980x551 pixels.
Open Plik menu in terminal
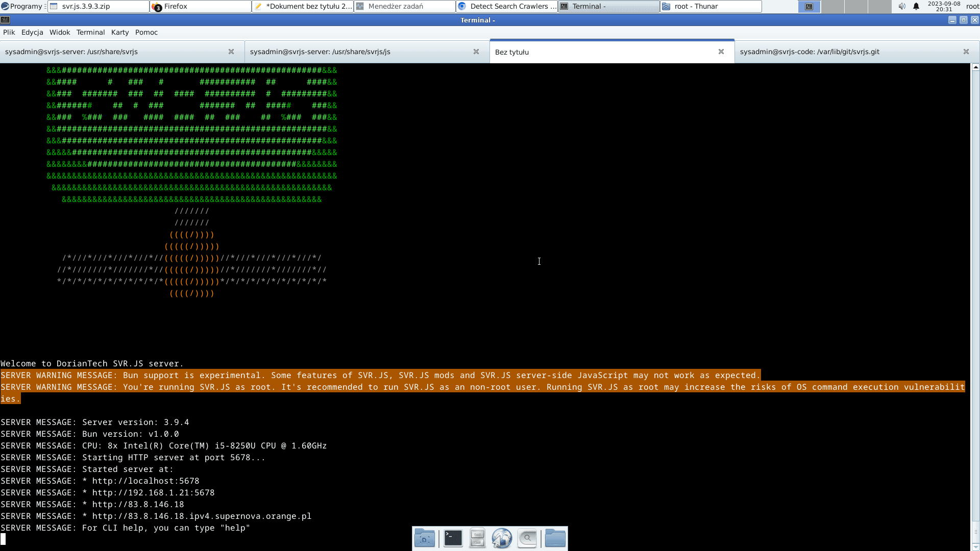(x=9, y=32)
